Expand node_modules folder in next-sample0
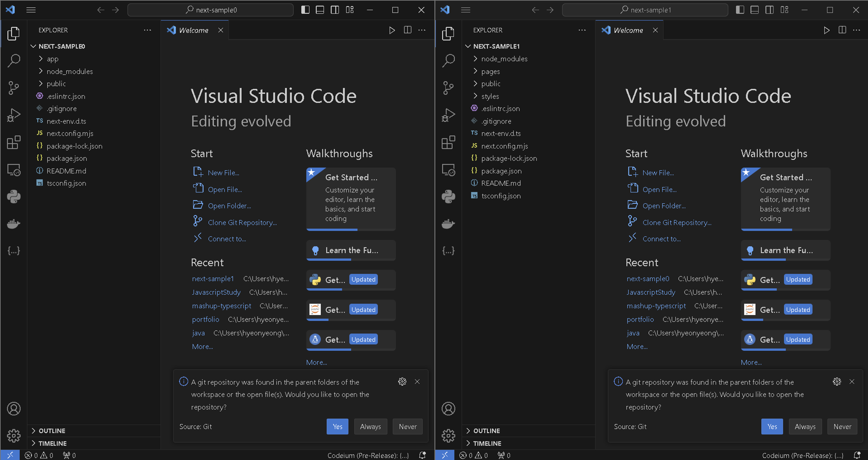Image resolution: width=868 pixels, height=460 pixels. coord(94,71)
